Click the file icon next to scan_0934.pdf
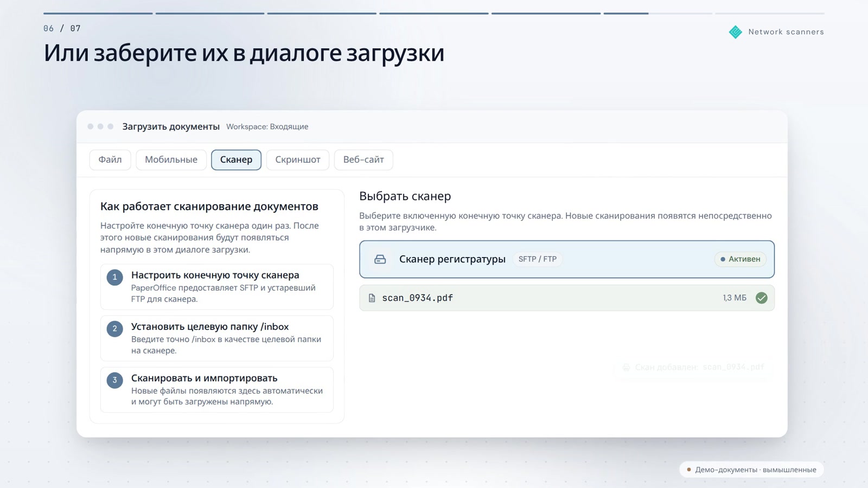Viewport: 868px width, 488px height. pos(372,298)
